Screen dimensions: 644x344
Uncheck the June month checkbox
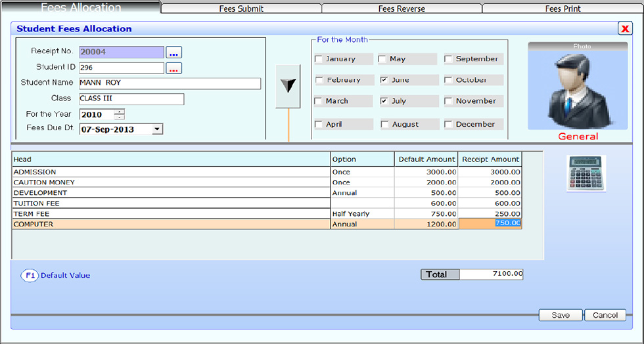384,80
